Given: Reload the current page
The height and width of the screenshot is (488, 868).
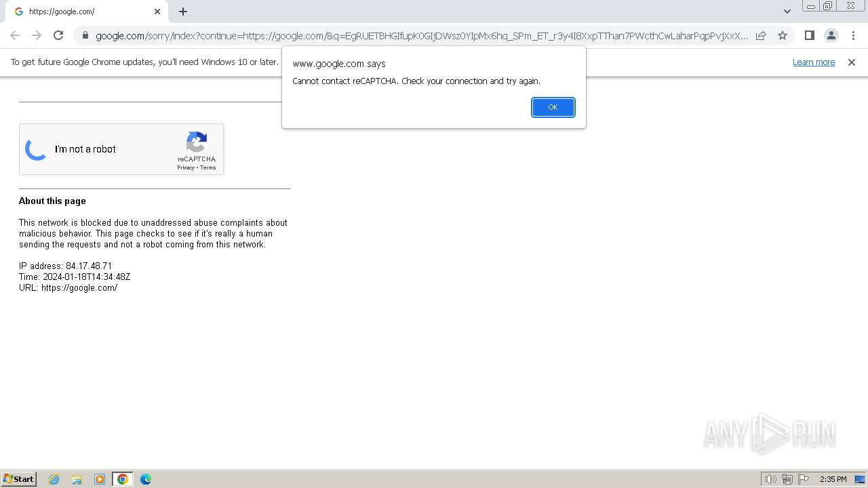Looking at the screenshot, I should pyautogui.click(x=58, y=35).
